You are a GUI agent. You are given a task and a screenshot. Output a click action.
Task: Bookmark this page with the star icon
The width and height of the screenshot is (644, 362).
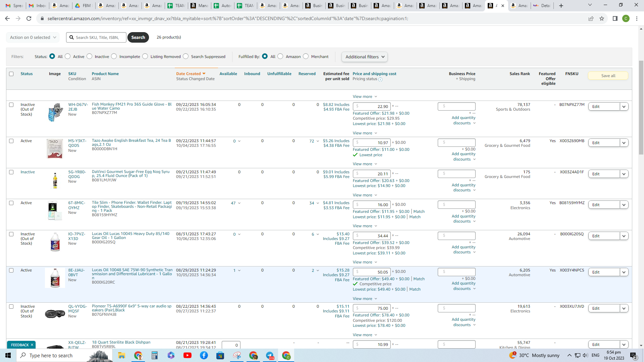(602, 18)
